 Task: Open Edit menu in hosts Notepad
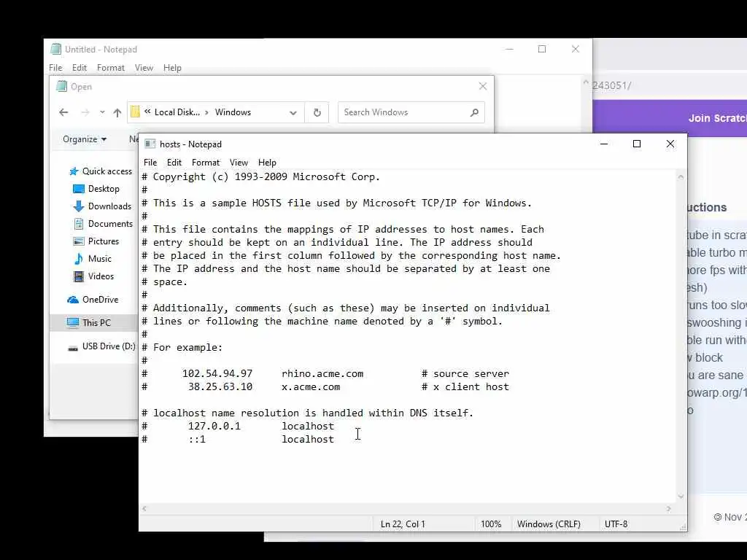(x=174, y=163)
